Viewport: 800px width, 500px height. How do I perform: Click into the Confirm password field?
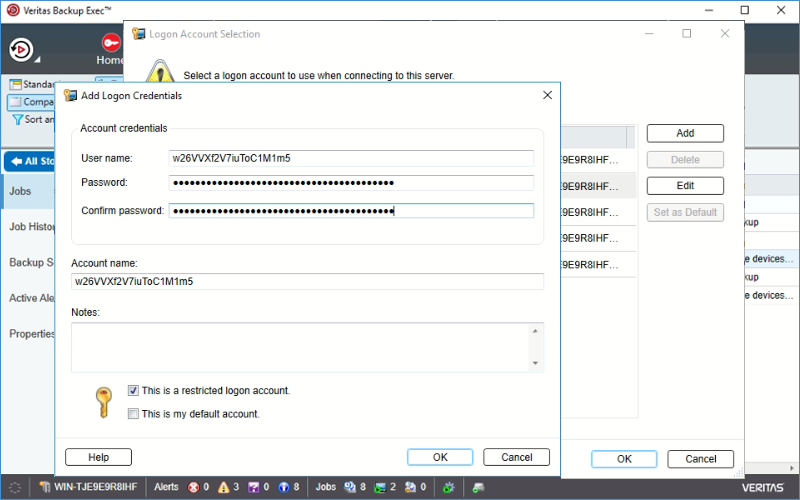(x=351, y=211)
